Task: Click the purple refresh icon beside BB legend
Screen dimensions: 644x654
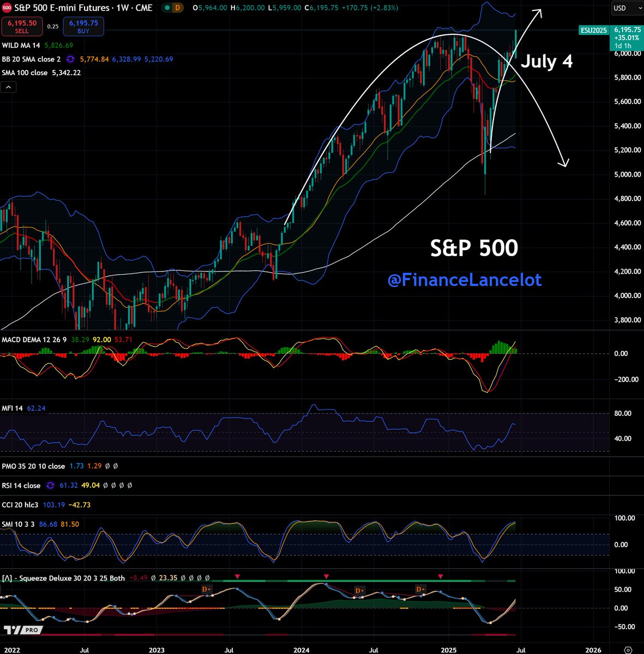Action: pyautogui.click(x=70, y=59)
